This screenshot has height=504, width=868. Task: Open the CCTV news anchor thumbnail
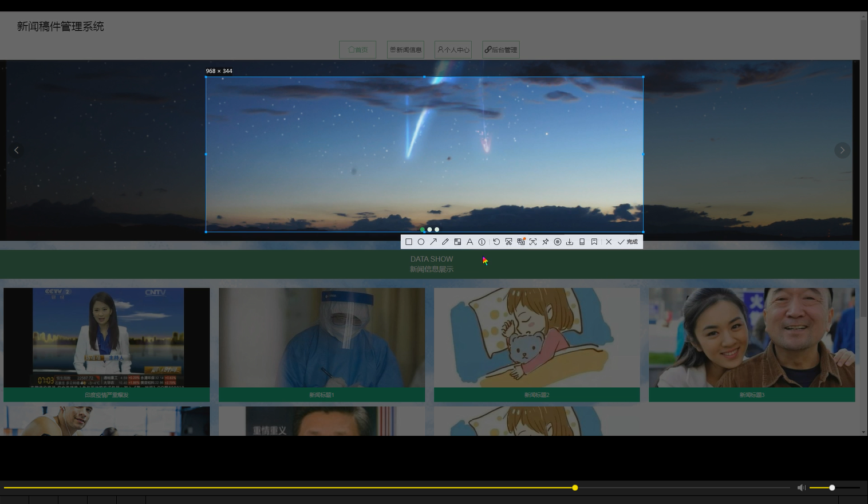[x=106, y=338]
